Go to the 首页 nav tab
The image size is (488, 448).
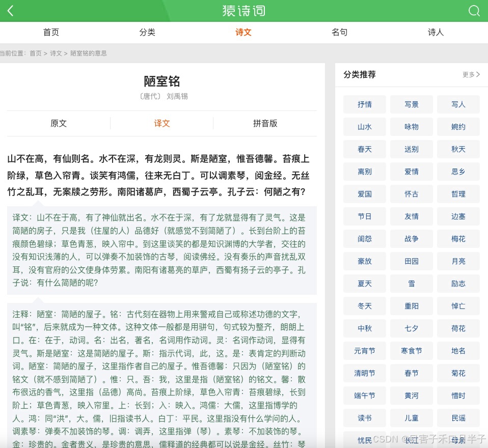click(51, 33)
